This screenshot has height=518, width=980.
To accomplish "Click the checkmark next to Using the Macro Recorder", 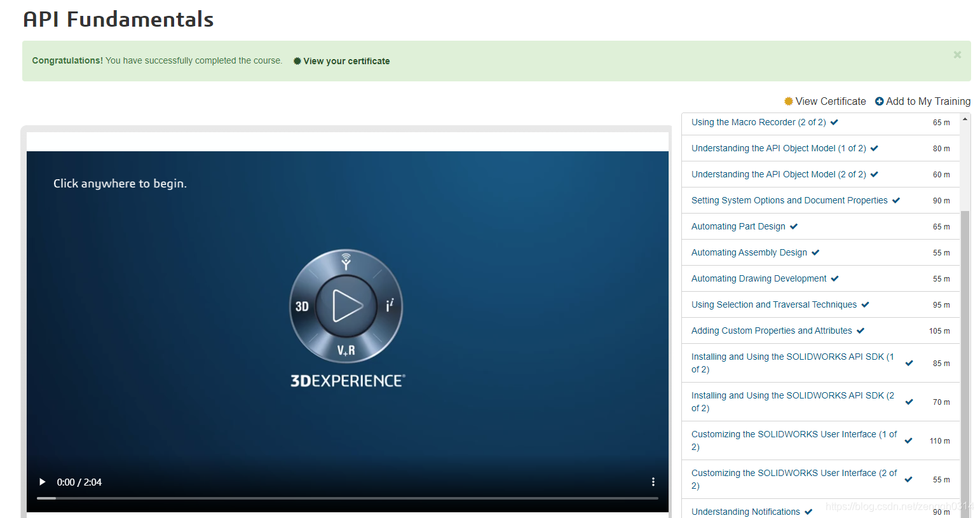I will point(834,122).
